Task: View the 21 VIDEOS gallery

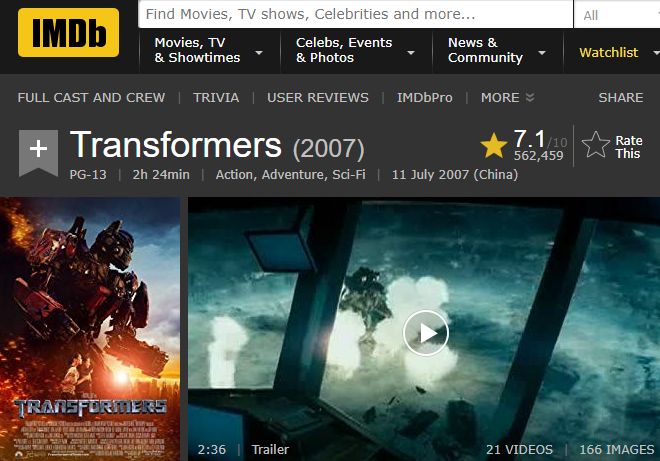Action: pyautogui.click(x=519, y=450)
